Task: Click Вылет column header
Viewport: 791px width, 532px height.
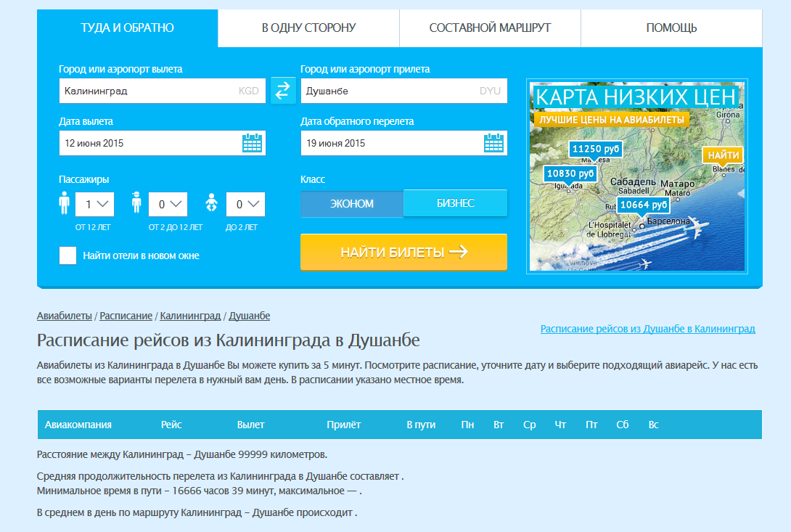Action: coord(250,425)
